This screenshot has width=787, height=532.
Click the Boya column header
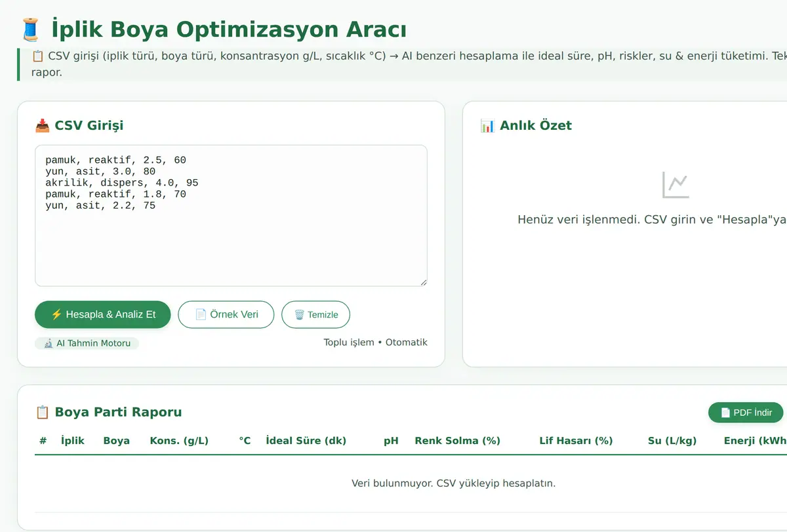pos(116,440)
